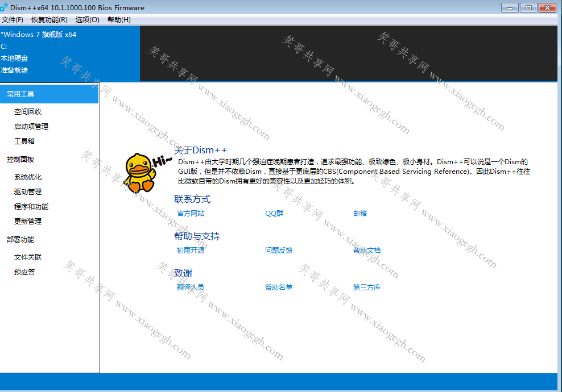562x392 pixels.
Task: Select the 常用工具 category header
Action: click(49, 94)
